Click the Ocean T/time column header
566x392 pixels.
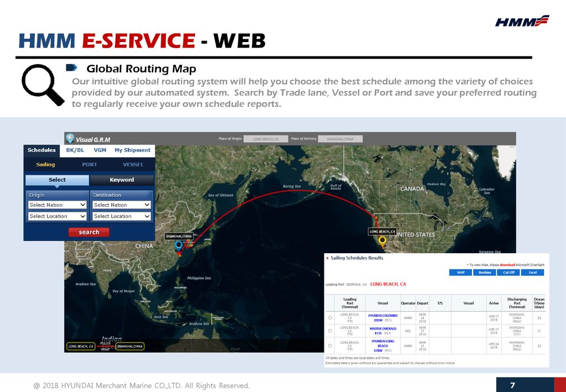(x=539, y=303)
